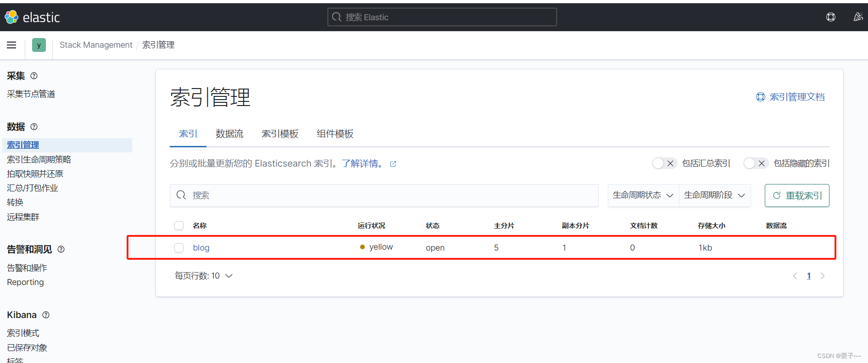Open 拍取快照并还原 in sidebar
The width and height of the screenshot is (868, 363).
click(35, 173)
